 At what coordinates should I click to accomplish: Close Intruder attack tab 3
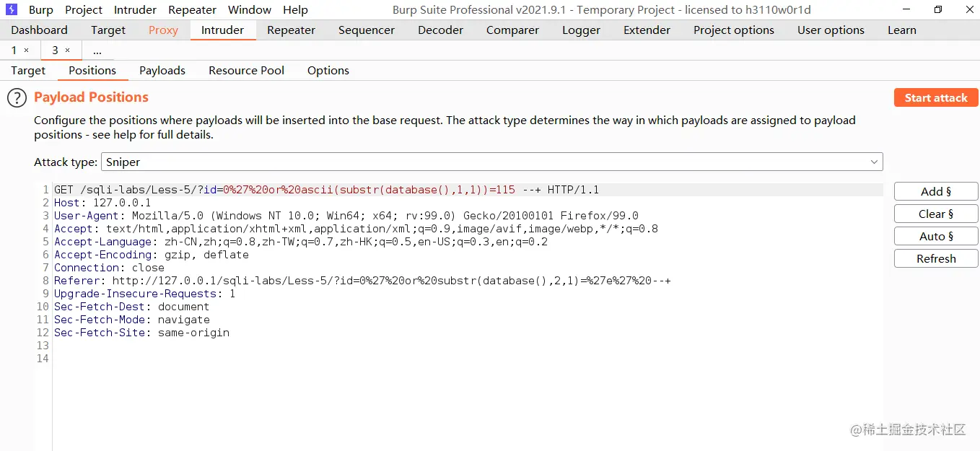(68, 51)
